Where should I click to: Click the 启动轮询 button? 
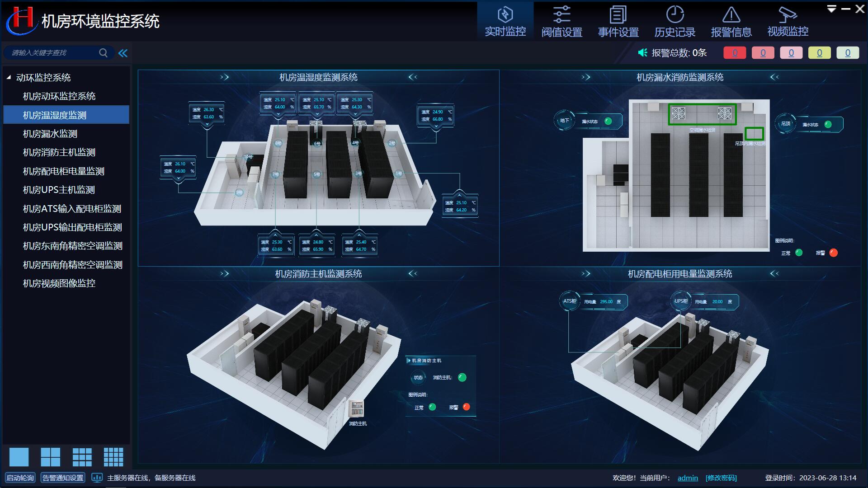pyautogui.click(x=20, y=478)
